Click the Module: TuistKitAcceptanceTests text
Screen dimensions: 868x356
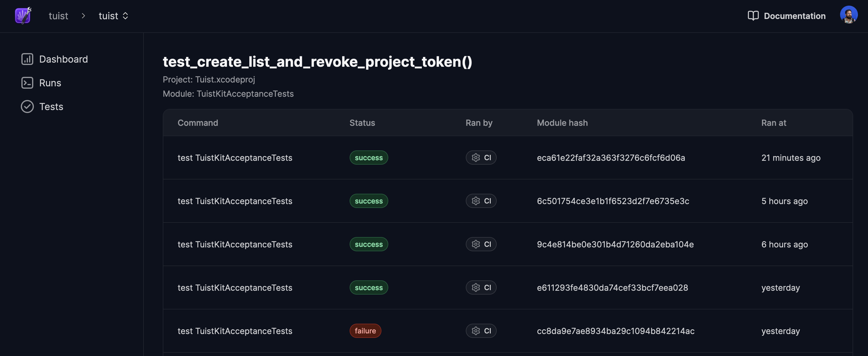[228, 94]
